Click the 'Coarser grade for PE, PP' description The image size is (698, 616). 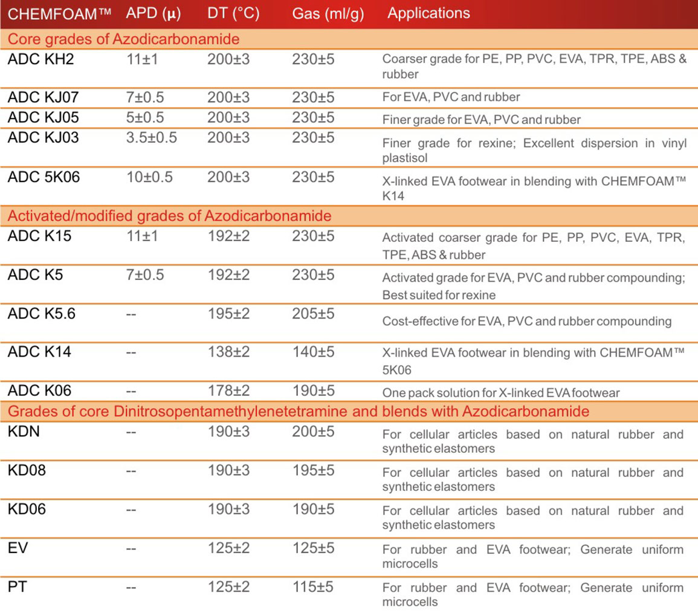coord(534,66)
